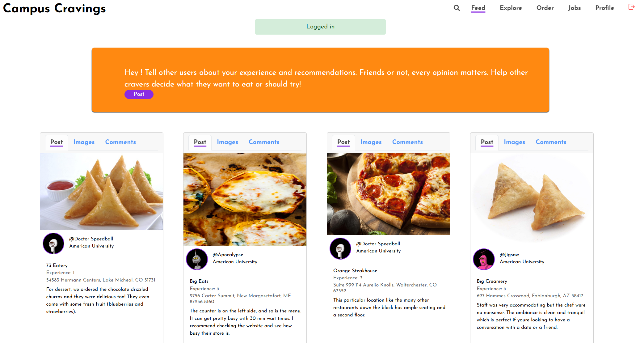
Task: Click the red logout icon
Action: tap(631, 7)
